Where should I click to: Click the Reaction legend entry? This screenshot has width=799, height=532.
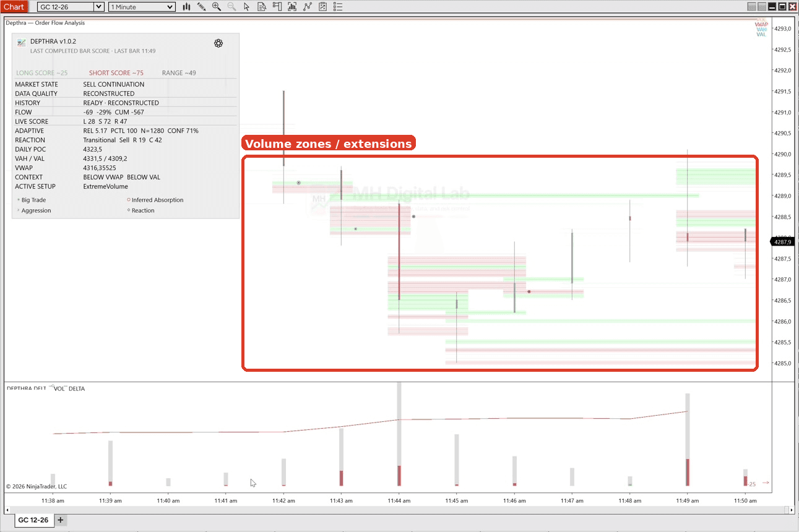point(141,210)
